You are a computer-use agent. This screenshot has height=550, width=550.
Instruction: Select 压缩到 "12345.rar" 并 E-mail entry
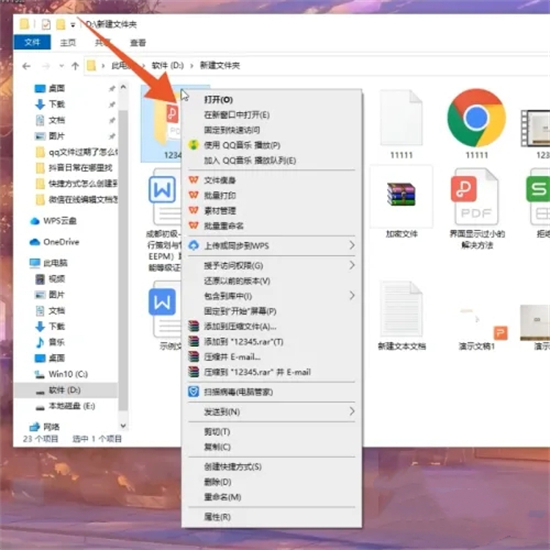tap(271, 372)
